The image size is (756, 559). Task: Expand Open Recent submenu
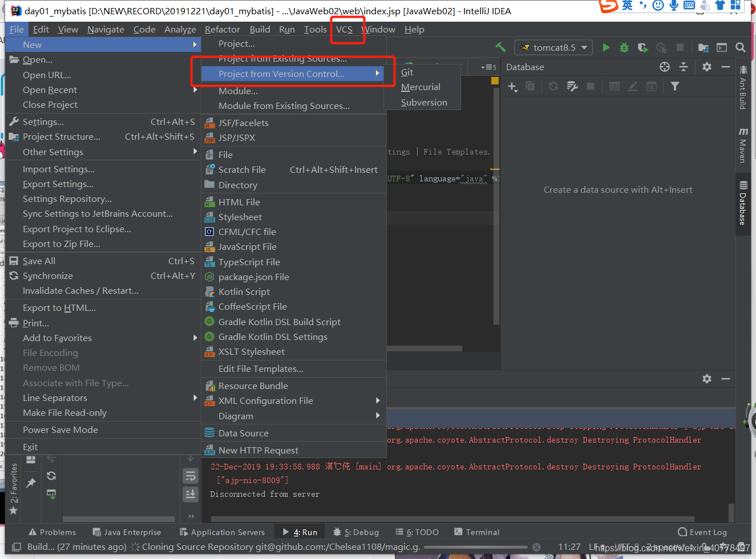[195, 90]
